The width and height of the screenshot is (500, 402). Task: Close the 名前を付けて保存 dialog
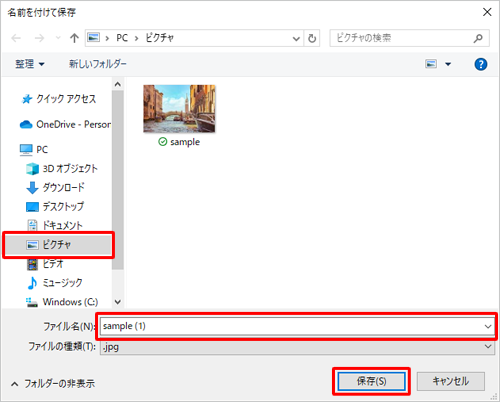click(x=487, y=12)
